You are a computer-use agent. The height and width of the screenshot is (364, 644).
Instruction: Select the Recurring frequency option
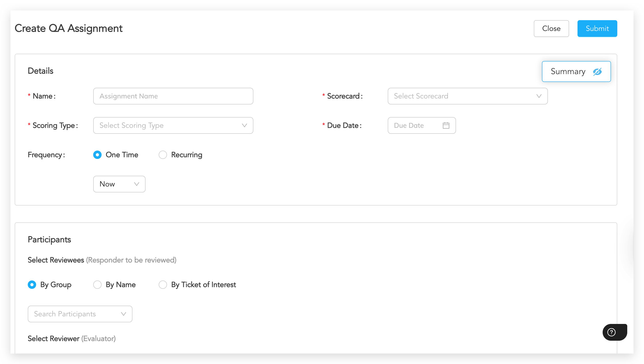[163, 155]
